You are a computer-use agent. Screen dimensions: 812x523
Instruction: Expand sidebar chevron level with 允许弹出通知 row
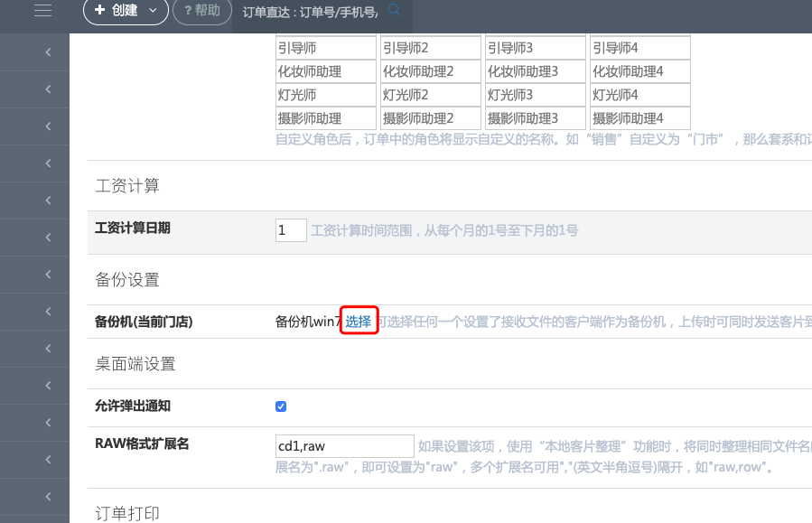(47, 423)
